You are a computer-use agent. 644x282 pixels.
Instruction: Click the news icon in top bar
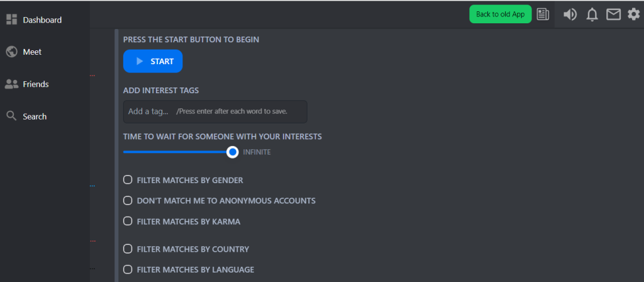point(543,14)
